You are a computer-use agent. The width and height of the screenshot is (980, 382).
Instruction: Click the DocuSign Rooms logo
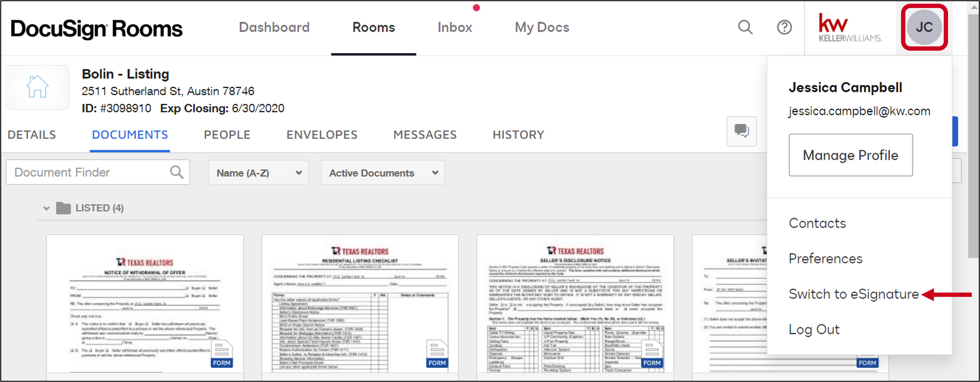coord(97,29)
